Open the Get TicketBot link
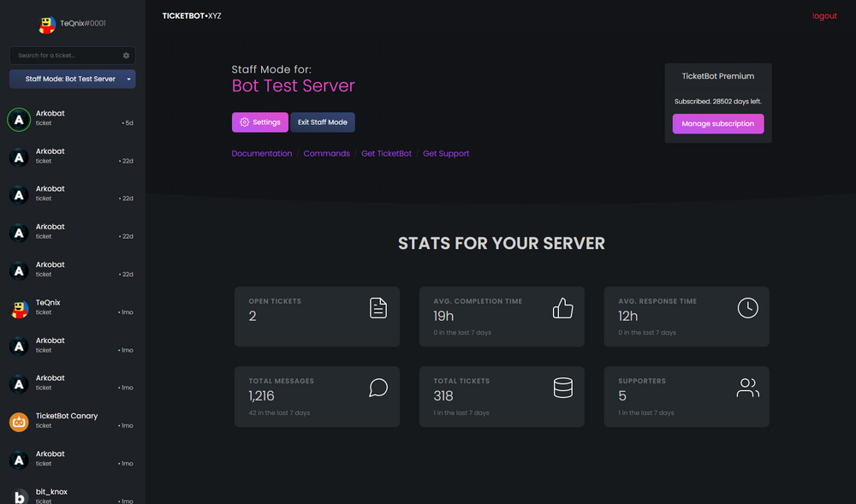 [387, 154]
